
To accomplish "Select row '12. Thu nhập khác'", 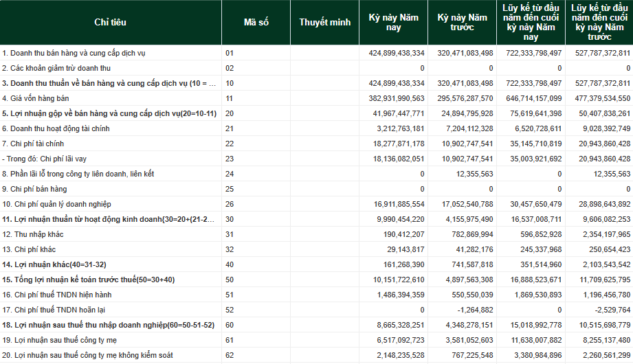I will (x=316, y=234).
